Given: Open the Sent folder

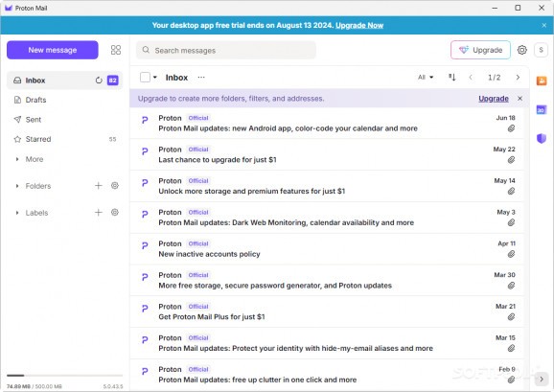Looking at the screenshot, I should [64, 120].
